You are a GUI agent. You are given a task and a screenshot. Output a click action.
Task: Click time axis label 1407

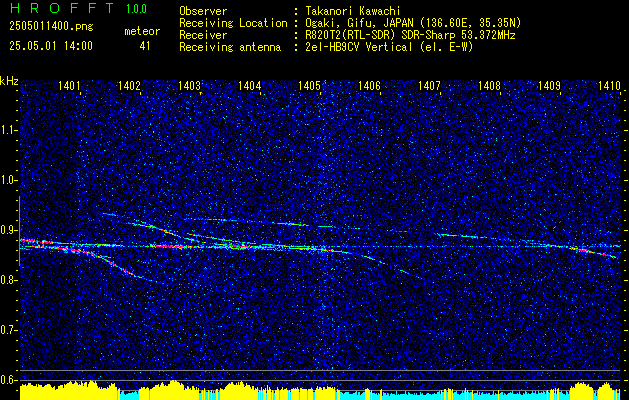430,85
